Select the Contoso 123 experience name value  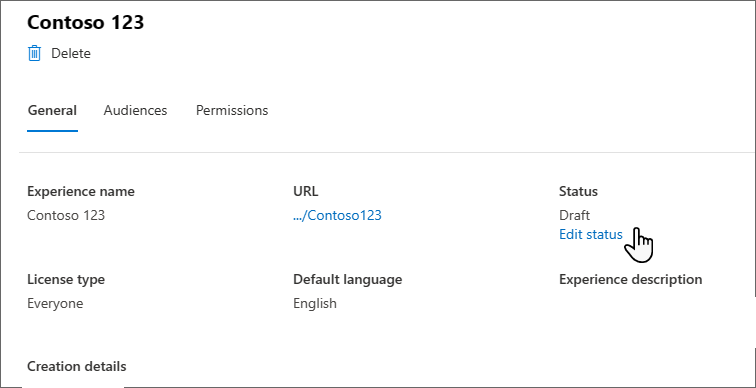(x=66, y=215)
